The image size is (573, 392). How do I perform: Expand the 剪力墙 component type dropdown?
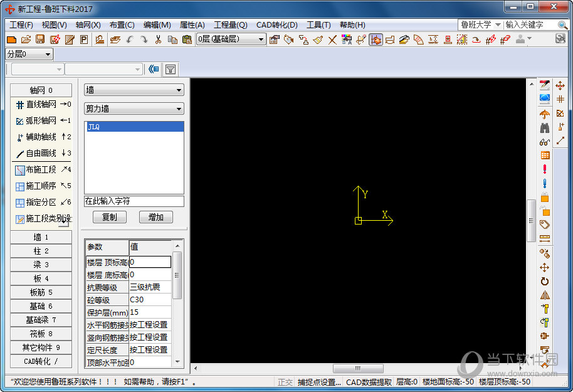point(134,109)
